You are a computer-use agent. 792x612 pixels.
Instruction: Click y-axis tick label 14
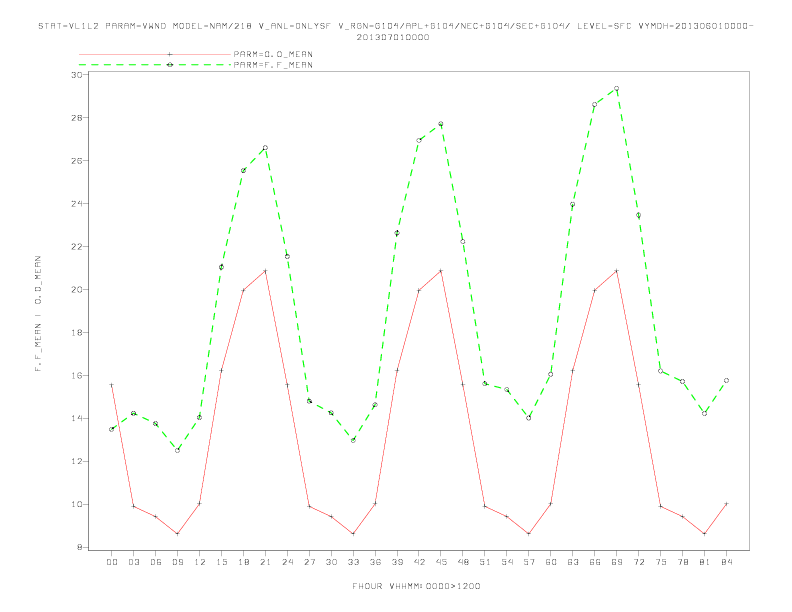pos(76,419)
